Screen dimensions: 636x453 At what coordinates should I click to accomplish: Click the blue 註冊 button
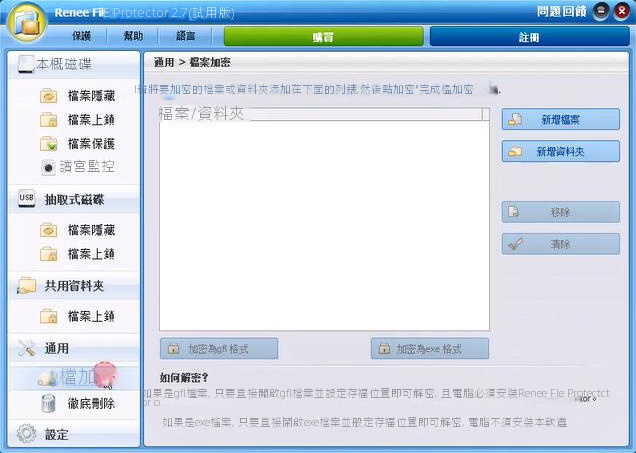[529, 37]
